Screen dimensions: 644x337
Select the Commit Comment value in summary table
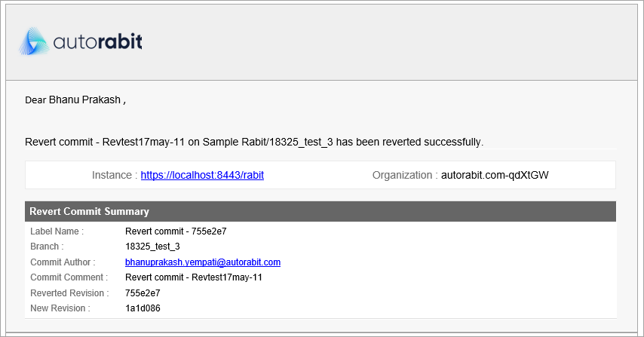[194, 277]
